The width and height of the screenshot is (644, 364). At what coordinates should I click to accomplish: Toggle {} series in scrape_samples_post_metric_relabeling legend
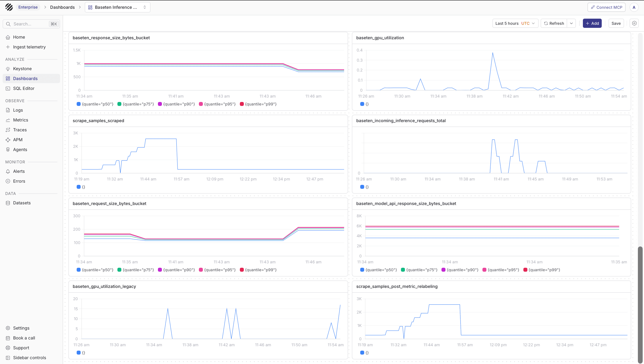click(x=364, y=352)
